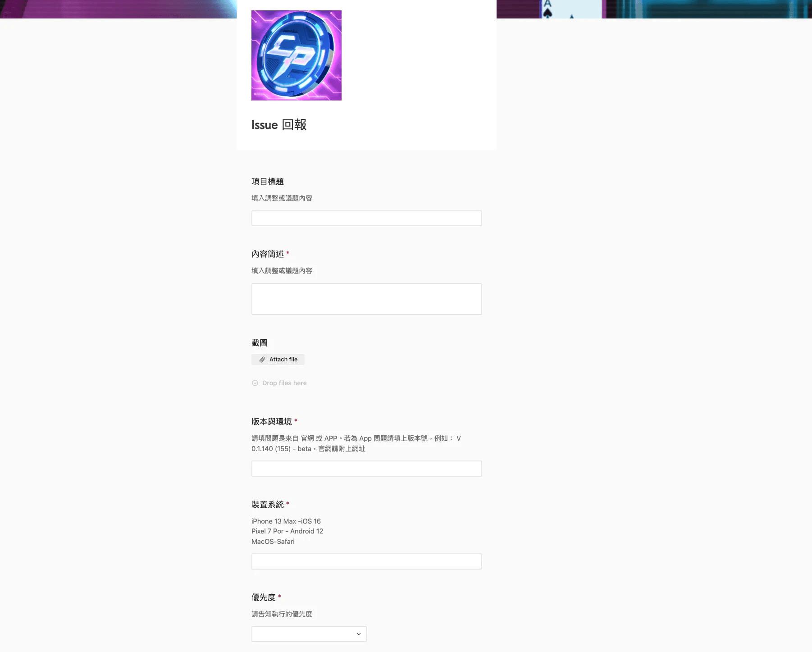
Task: Click the Drop files here text
Action: [x=284, y=383]
